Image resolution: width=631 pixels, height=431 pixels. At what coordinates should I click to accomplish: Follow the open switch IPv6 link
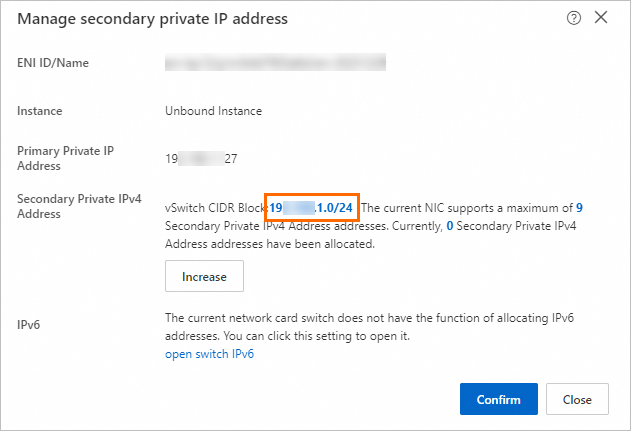[x=209, y=354]
